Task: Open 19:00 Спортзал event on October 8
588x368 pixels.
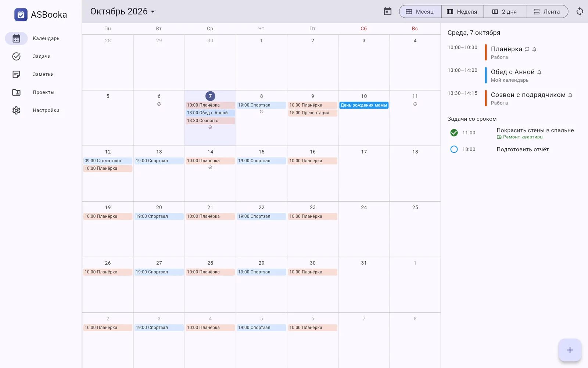Action: (x=261, y=105)
